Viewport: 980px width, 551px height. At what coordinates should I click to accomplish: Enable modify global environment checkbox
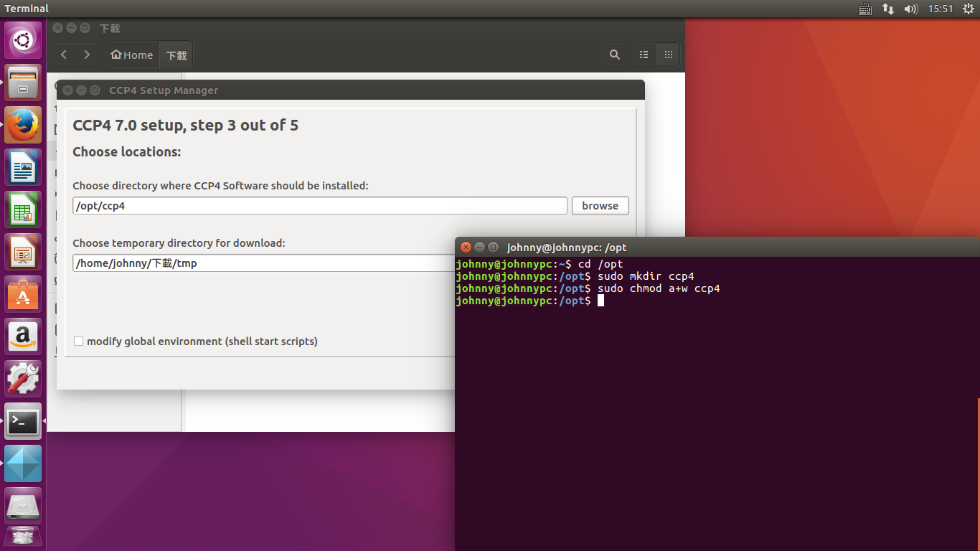pyautogui.click(x=79, y=342)
